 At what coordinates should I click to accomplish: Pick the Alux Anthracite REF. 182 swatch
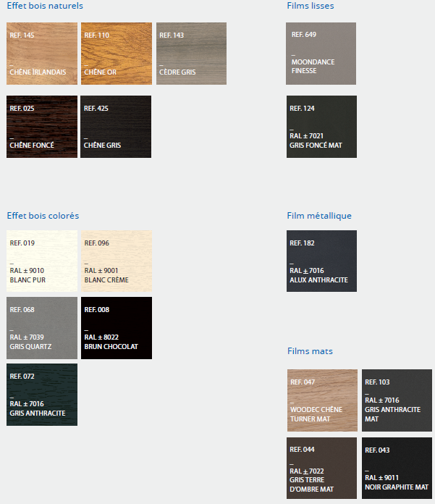click(x=321, y=261)
